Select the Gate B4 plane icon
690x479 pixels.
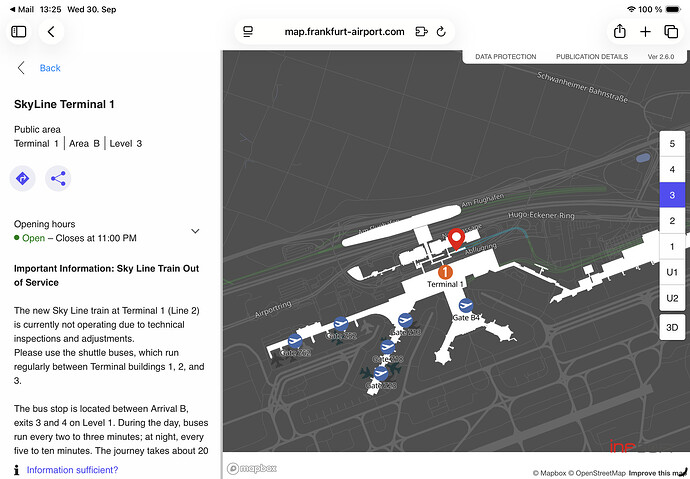[466, 305]
